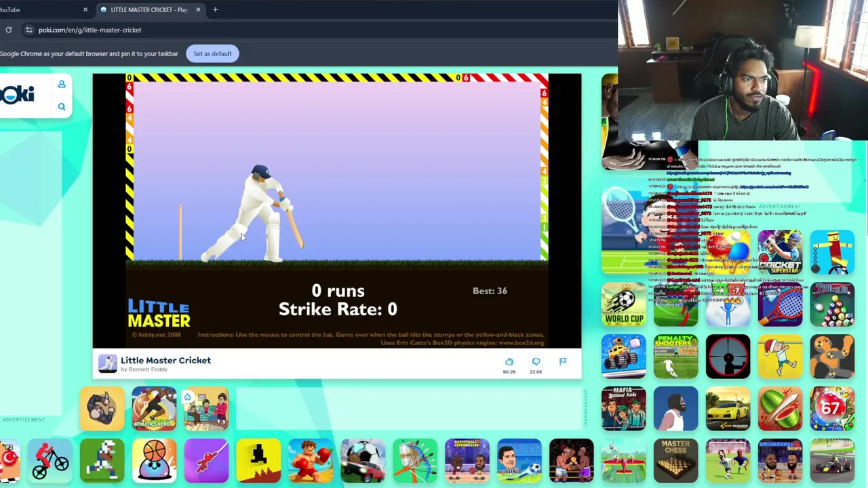Open the black silhouette yellow game
The width and height of the screenshot is (868, 488).
coord(258,461)
